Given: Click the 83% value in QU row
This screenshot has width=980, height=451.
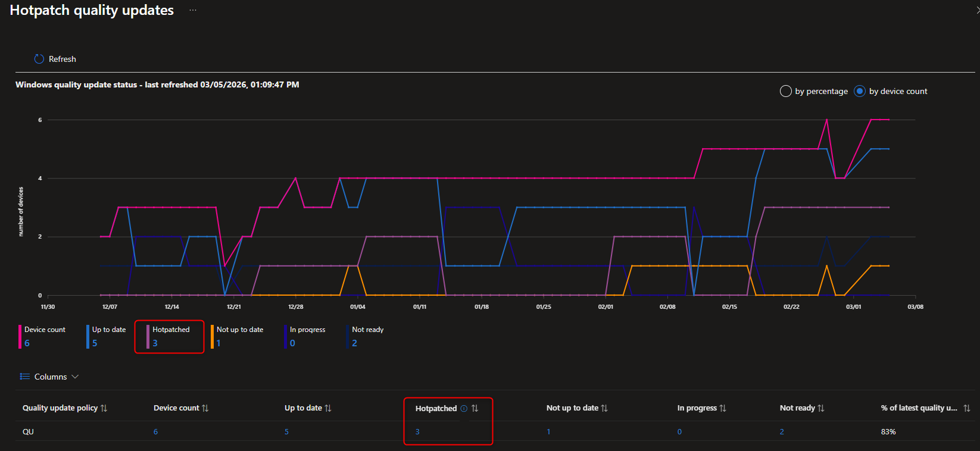Looking at the screenshot, I should click(888, 432).
